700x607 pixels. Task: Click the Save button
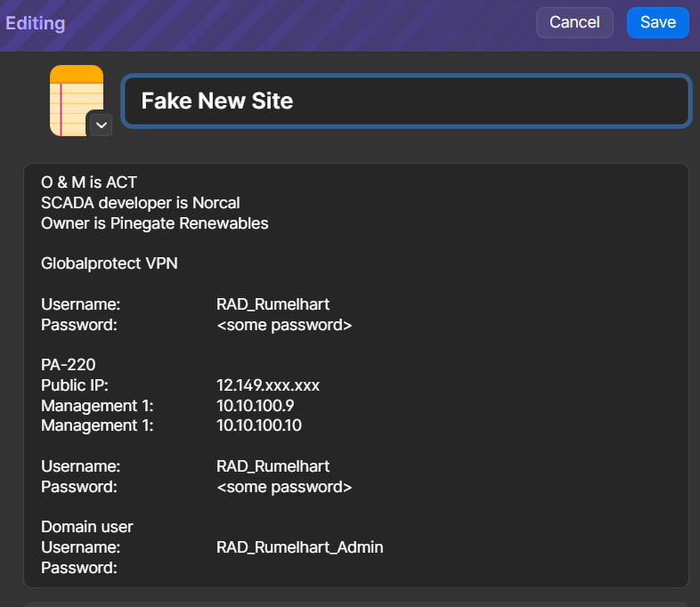[657, 22]
